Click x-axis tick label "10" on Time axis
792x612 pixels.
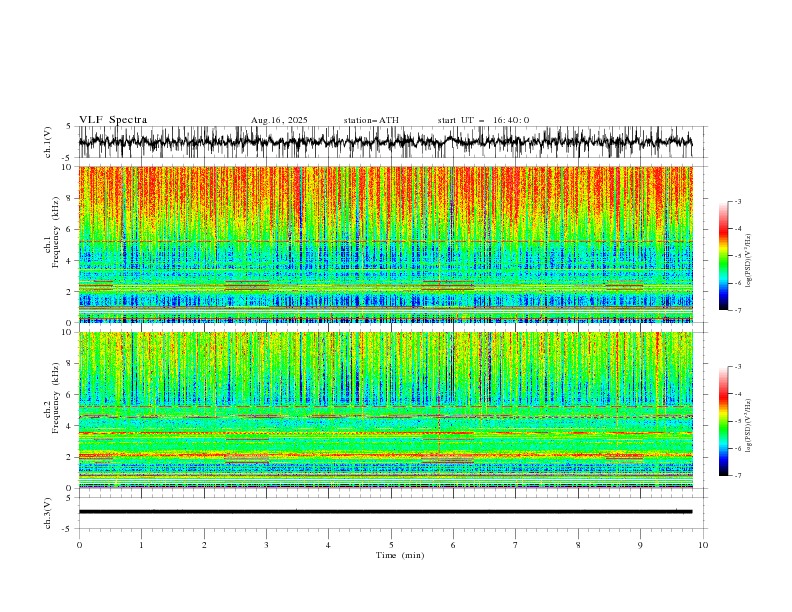click(703, 545)
